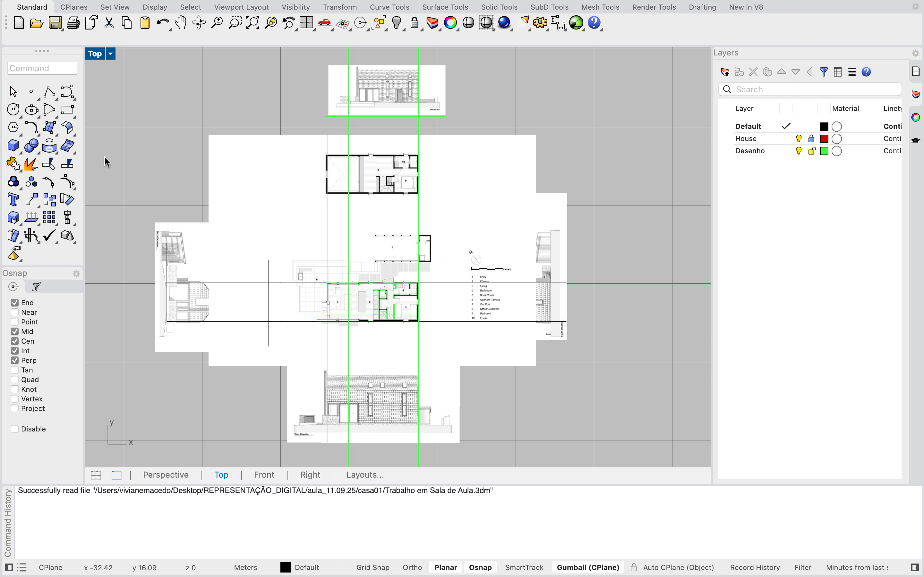924x577 pixels.
Task: Switch to the Curve Tools tab
Action: [x=389, y=7]
